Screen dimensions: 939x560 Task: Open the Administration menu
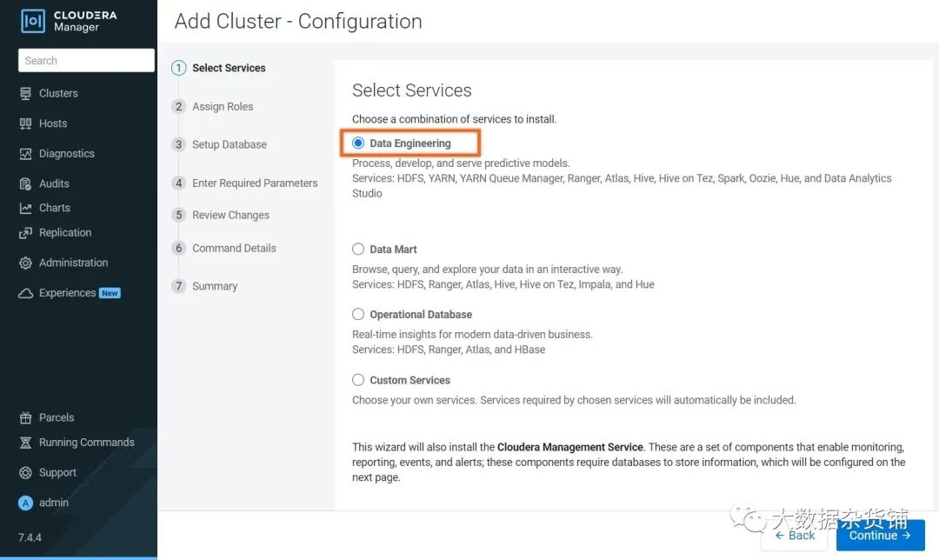point(74,263)
